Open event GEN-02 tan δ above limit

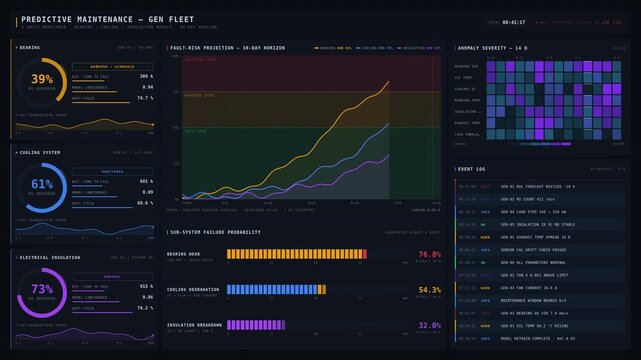point(540,275)
